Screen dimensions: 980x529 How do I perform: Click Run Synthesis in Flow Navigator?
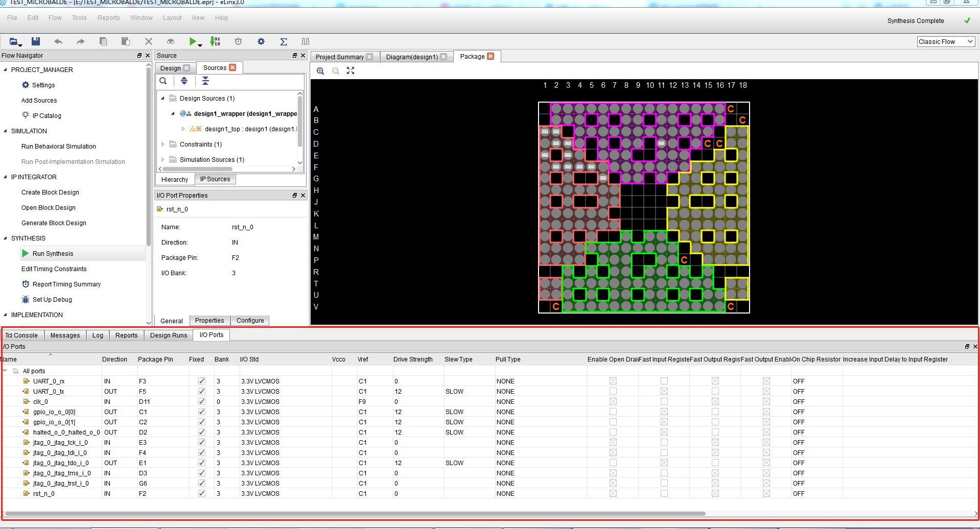[53, 254]
